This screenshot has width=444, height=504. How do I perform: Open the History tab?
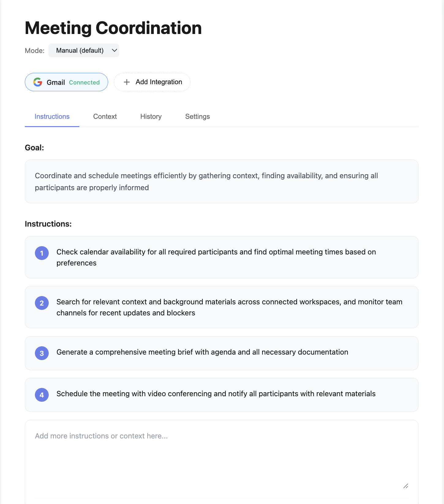[x=151, y=117]
